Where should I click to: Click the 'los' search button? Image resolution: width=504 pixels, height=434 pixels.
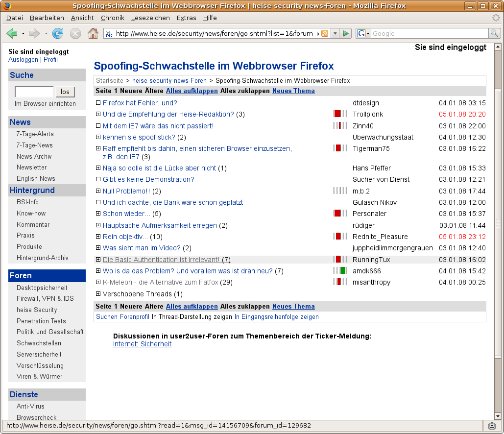[x=65, y=92]
